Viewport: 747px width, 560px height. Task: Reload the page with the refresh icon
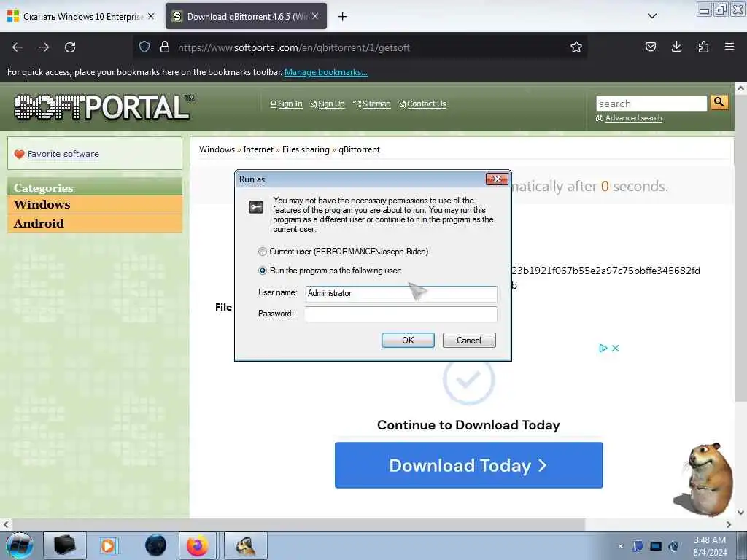coord(70,47)
